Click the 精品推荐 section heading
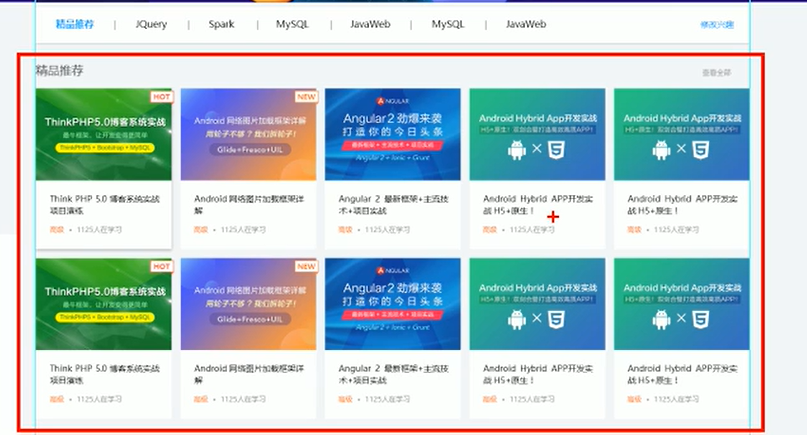The image size is (807, 435). (x=59, y=71)
